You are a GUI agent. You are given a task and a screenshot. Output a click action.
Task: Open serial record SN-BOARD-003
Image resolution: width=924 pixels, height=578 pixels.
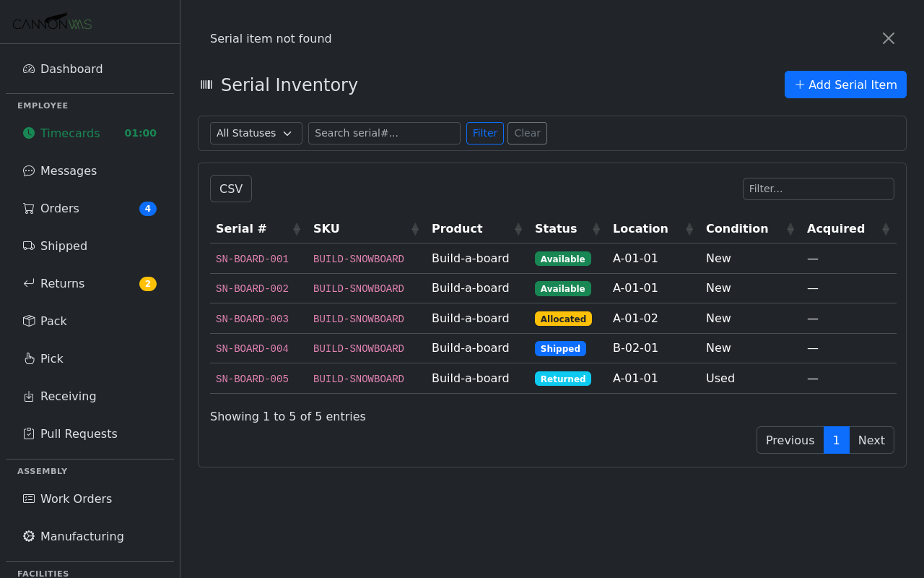(252, 319)
